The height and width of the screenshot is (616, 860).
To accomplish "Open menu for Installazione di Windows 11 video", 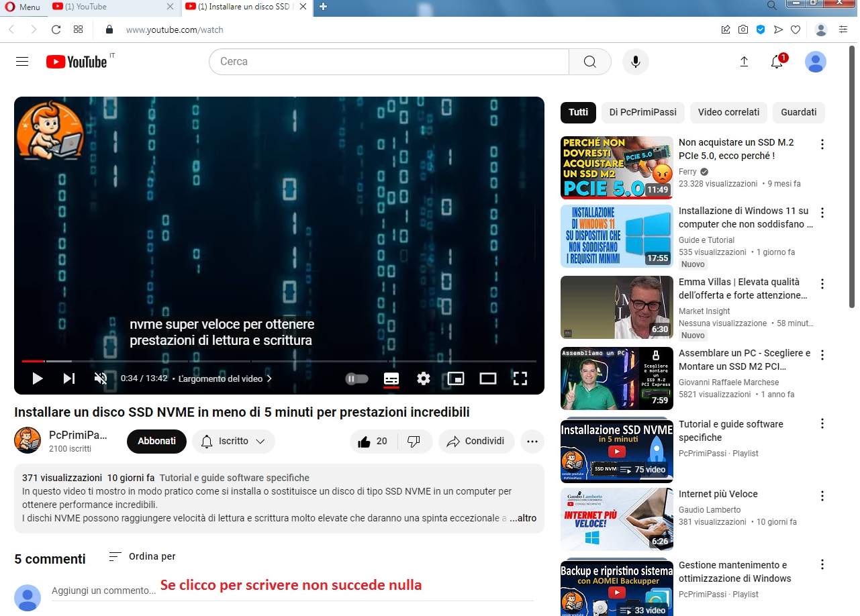I will [822, 213].
